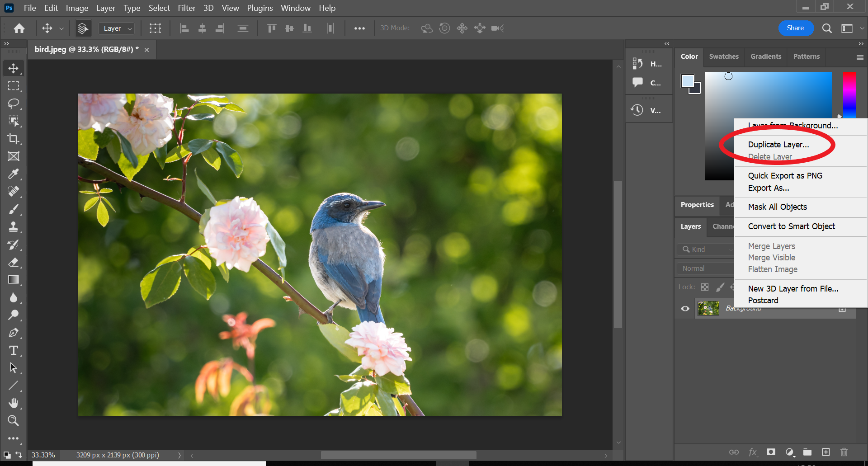Click the Share button
The width and height of the screenshot is (868, 466).
point(796,28)
